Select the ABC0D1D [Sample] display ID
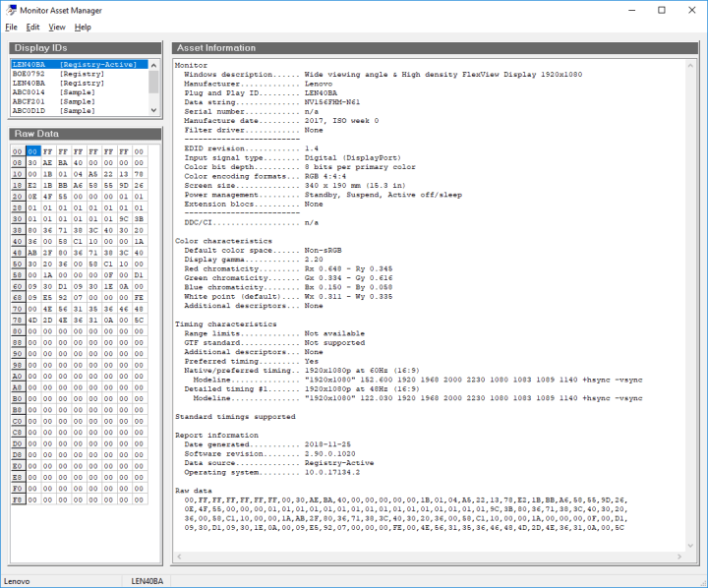The height and width of the screenshot is (588, 708). click(54, 111)
